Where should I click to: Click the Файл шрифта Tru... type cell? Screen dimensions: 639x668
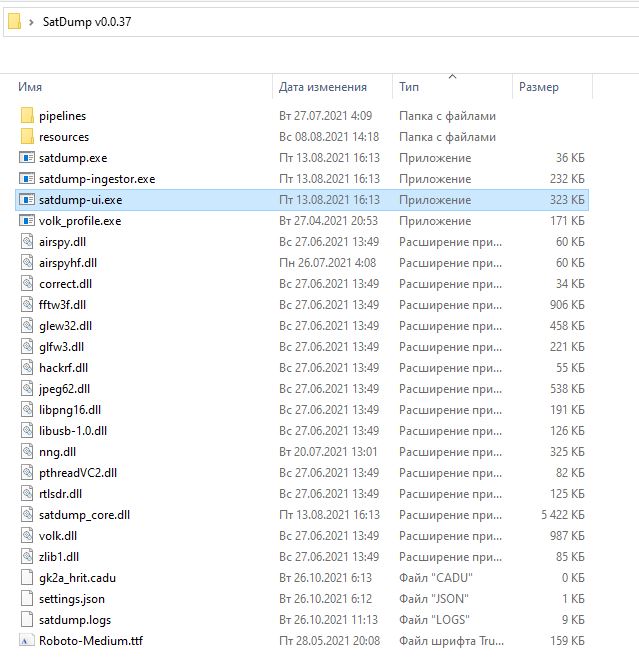pos(452,641)
